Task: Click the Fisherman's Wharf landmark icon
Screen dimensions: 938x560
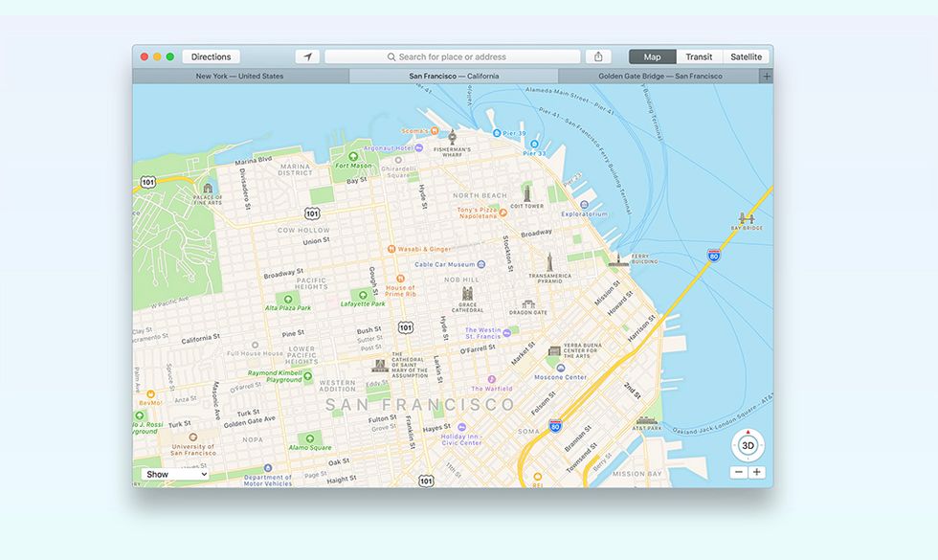Action: (452, 137)
